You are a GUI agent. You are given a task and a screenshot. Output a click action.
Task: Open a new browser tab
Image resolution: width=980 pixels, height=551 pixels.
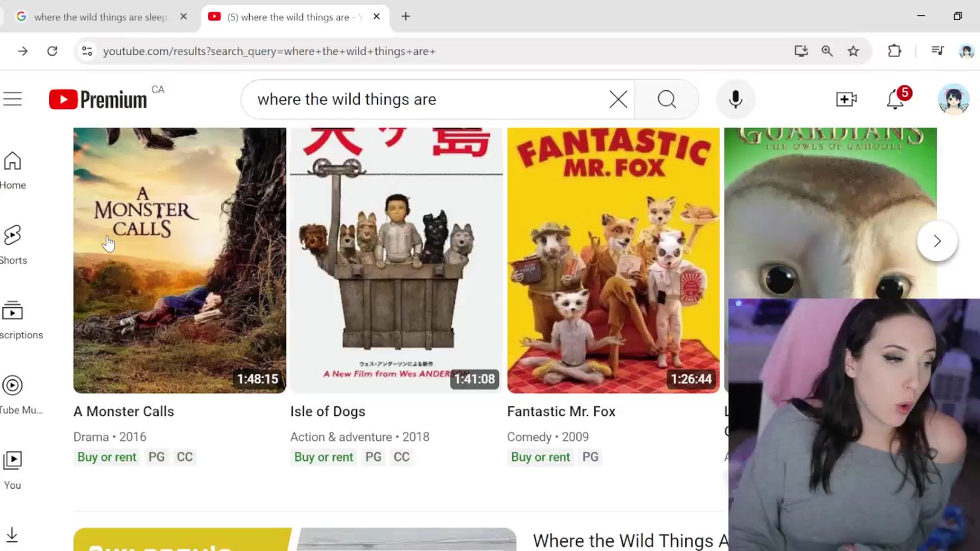[406, 16]
